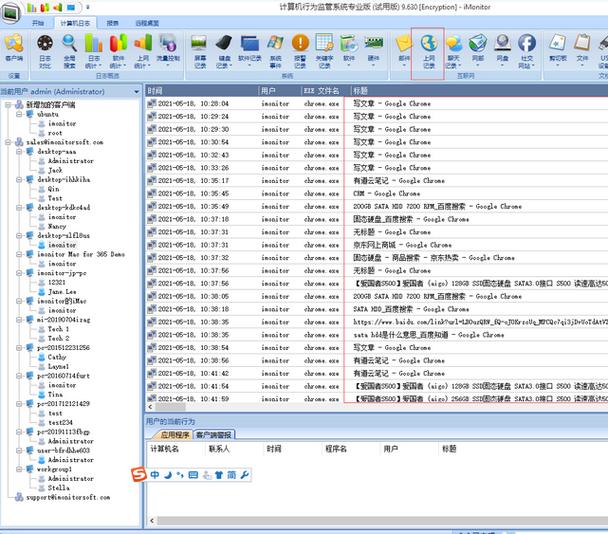Switch to the 报表 ribbon tab

pos(112,23)
